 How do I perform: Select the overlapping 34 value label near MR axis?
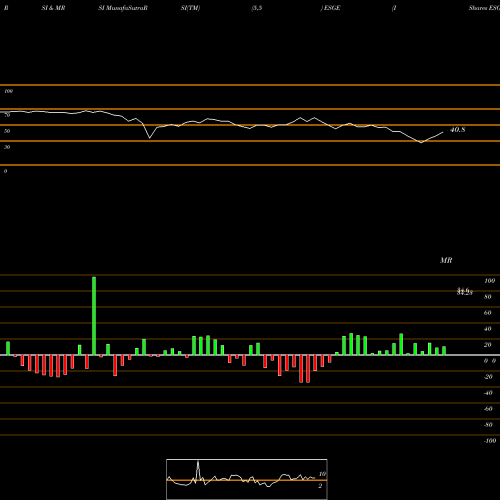coord(465,292)
